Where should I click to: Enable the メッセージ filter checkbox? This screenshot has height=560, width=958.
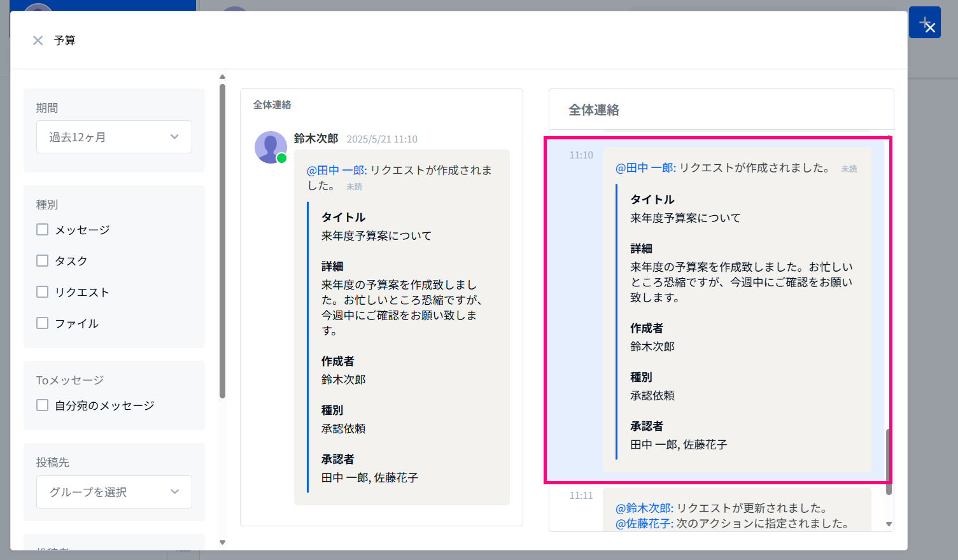42,229
